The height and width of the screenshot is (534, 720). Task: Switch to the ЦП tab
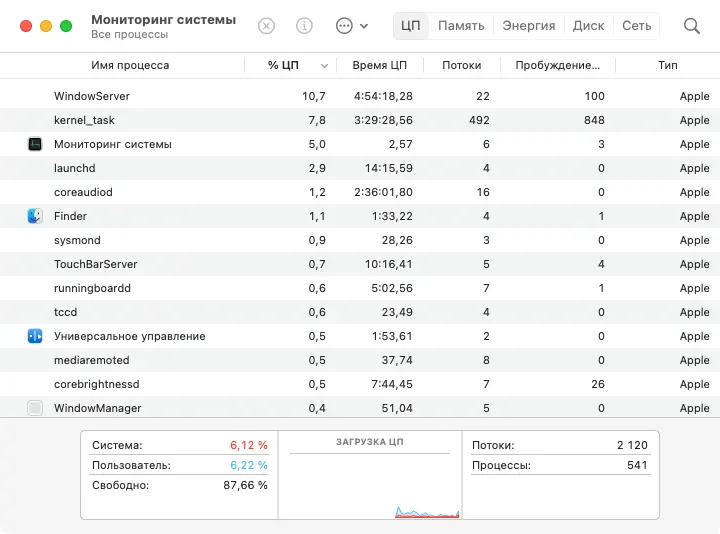(411, 26)
